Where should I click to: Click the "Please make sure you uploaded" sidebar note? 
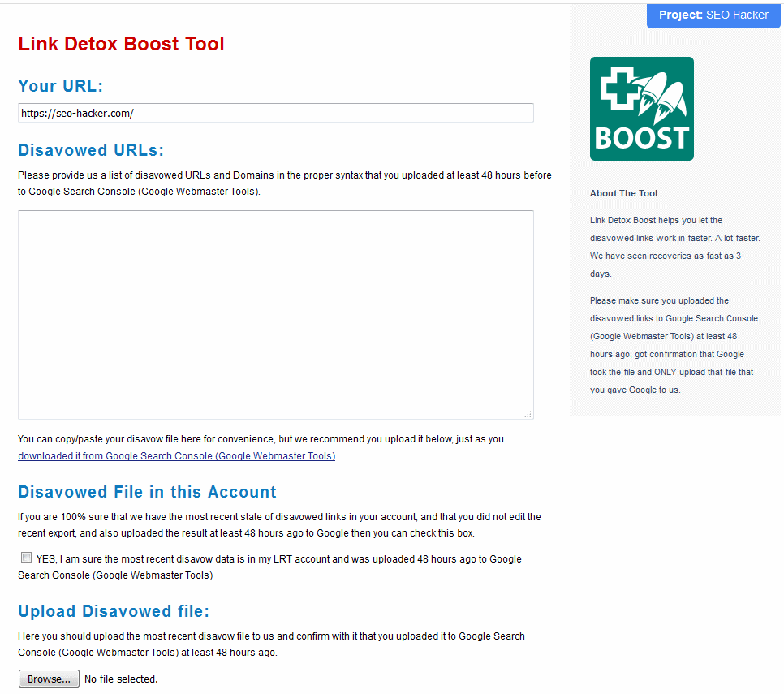point(671,345)
